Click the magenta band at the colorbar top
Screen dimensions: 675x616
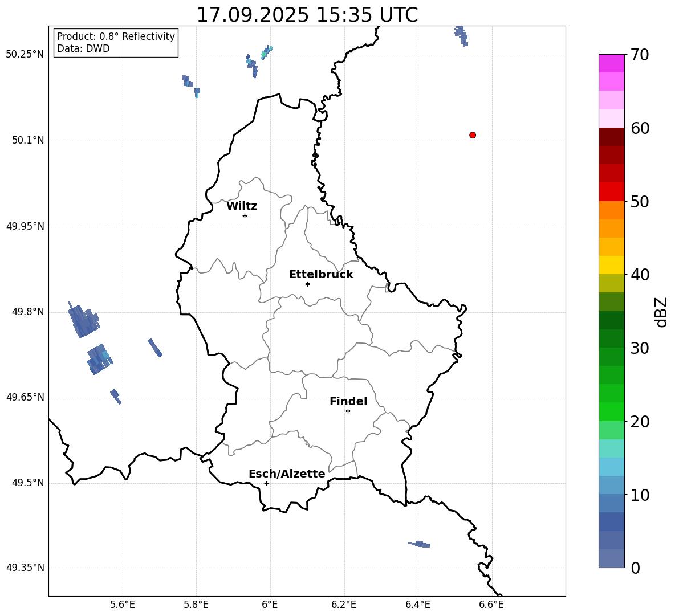point(612,63)
